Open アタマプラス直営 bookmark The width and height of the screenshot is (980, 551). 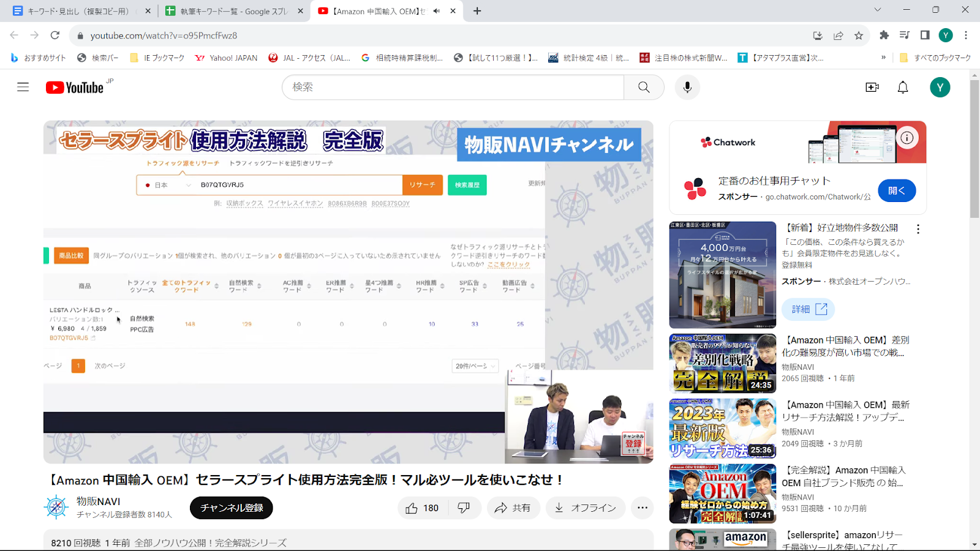[781, 58]
